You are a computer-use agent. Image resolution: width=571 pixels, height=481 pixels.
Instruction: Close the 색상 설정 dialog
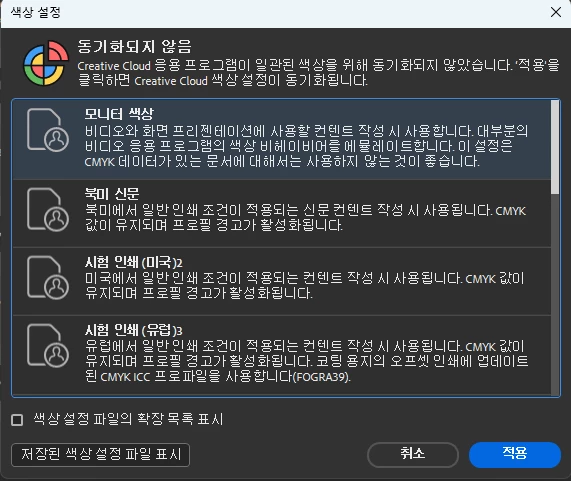(556, 12)
